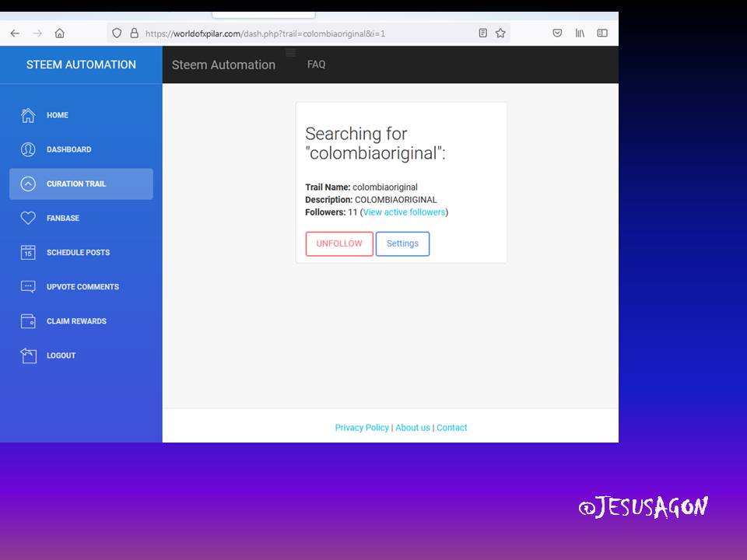Click the user icon beside DASHBOARD
This screenshot has height=560, width=747.
coord(28,149)
